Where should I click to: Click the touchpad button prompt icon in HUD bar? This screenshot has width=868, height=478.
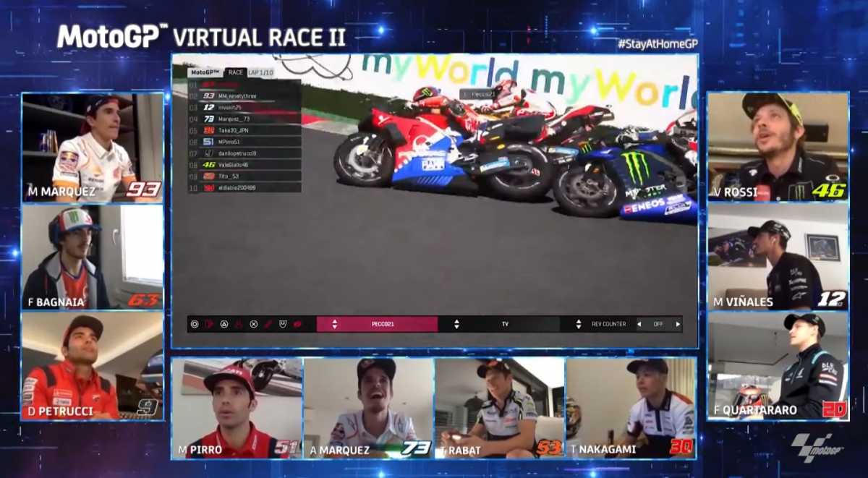(284, 324)
